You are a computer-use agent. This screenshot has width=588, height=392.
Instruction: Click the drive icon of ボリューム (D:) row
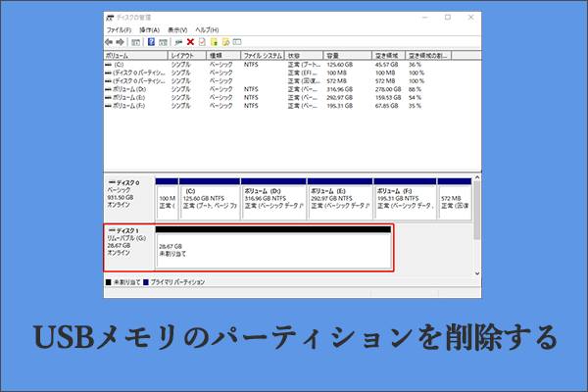[x=108, y=89]
